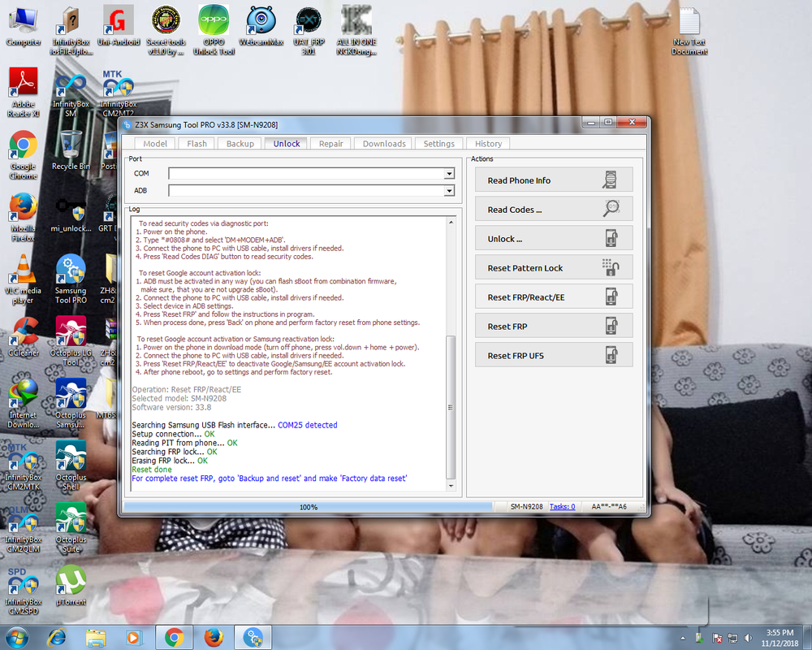Click the log scrollbar thumb
Image resolution: width=812 pixels, height=650 pixels.
[451, 407]
